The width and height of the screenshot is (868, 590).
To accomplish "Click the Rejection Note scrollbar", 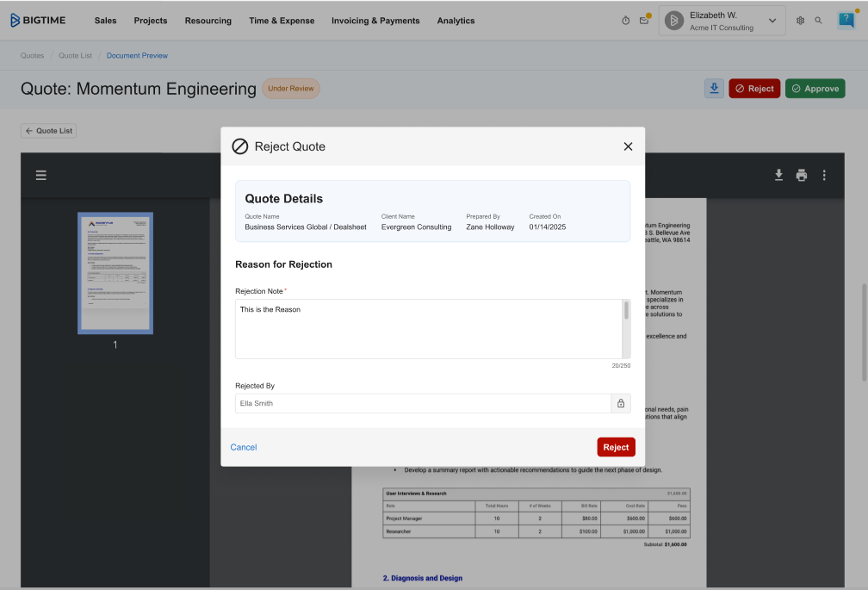I will coord(626,311).
